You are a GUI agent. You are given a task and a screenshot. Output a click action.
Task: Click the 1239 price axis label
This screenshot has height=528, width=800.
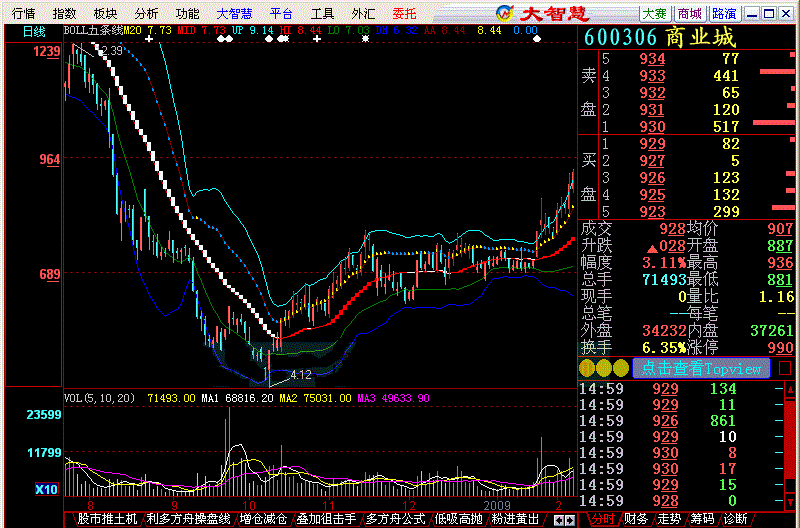[x=47, y=51]
